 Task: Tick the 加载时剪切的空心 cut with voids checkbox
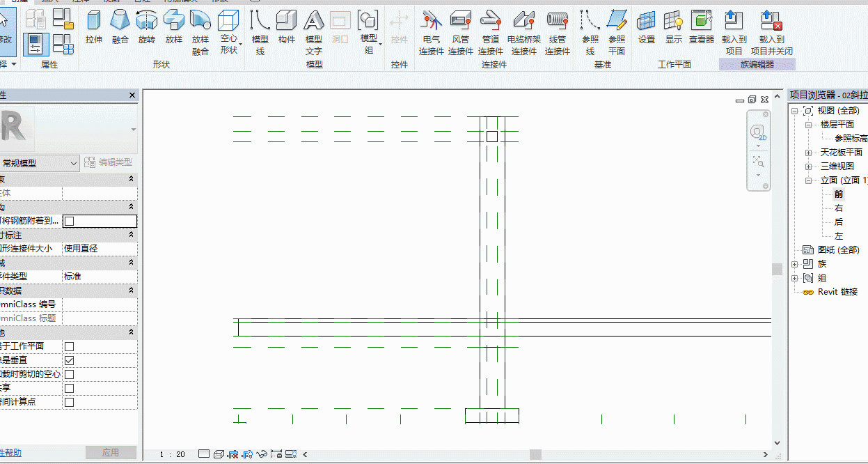coord(70,374)
